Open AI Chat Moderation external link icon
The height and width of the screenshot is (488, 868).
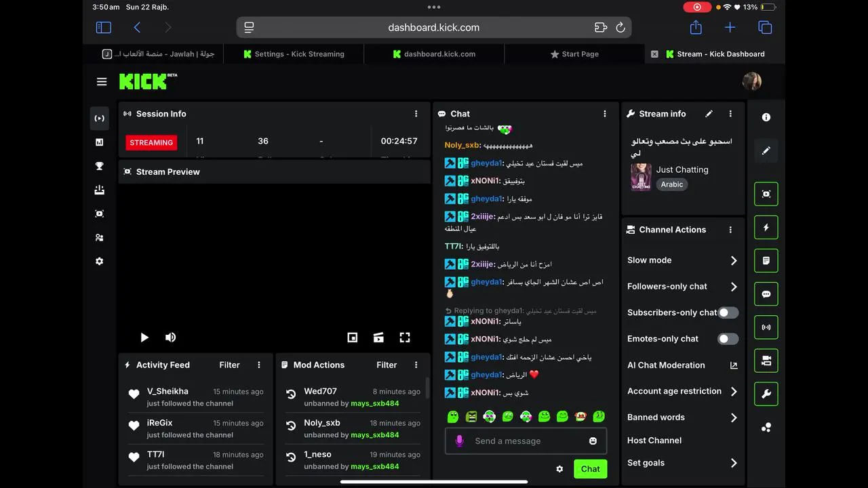(734, 365)
